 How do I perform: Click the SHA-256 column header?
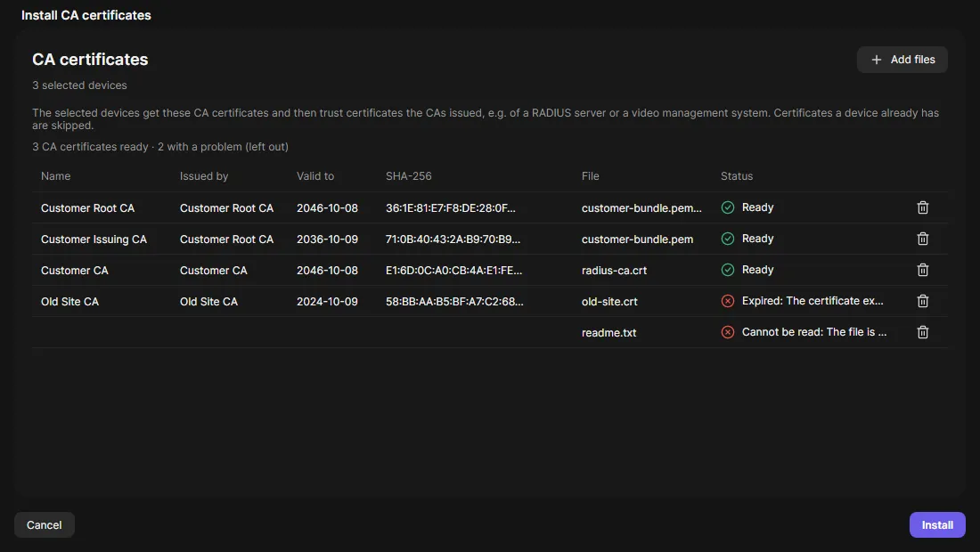coord(409,176)
